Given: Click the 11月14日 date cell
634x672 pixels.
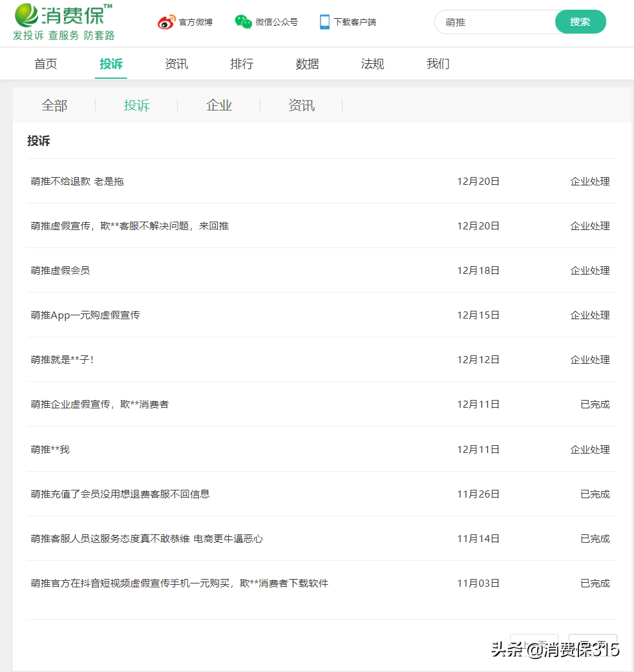Looking at the screenshot, I should 478,539.
